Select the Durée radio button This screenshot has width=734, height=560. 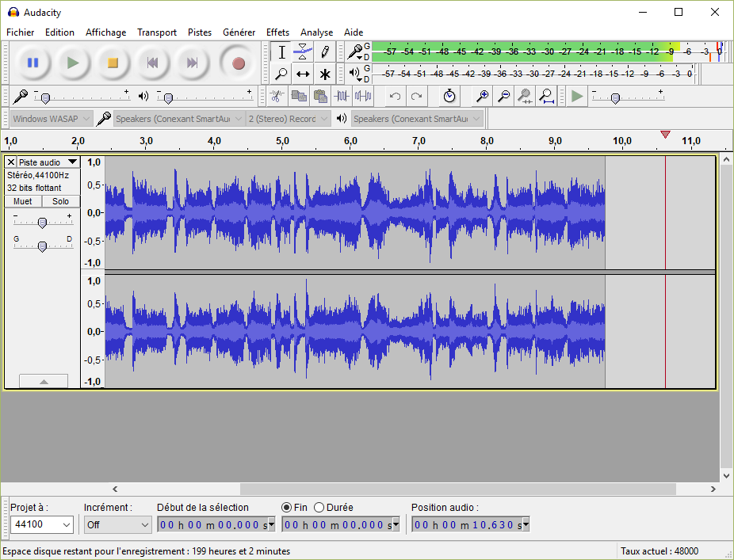(319, 507)
